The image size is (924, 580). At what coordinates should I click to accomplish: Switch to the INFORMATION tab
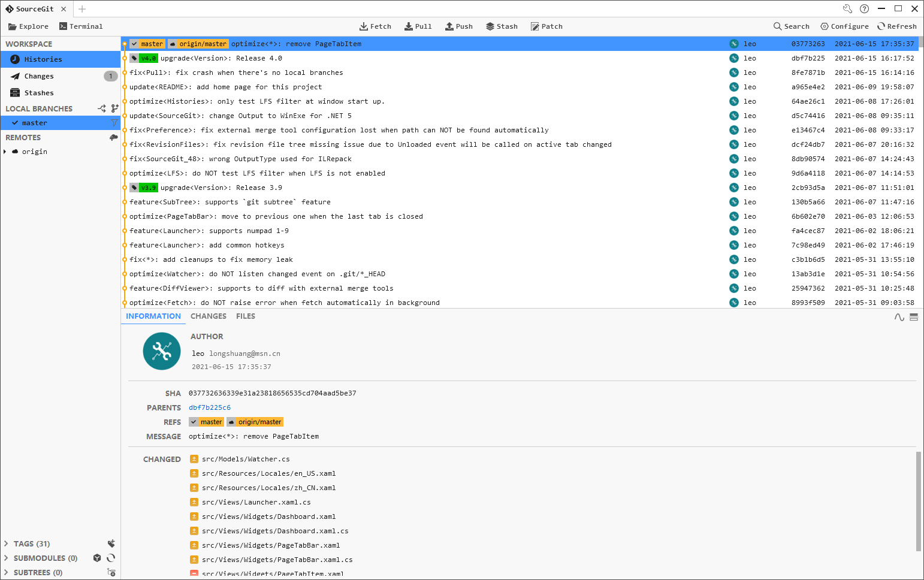coord(153,316)
